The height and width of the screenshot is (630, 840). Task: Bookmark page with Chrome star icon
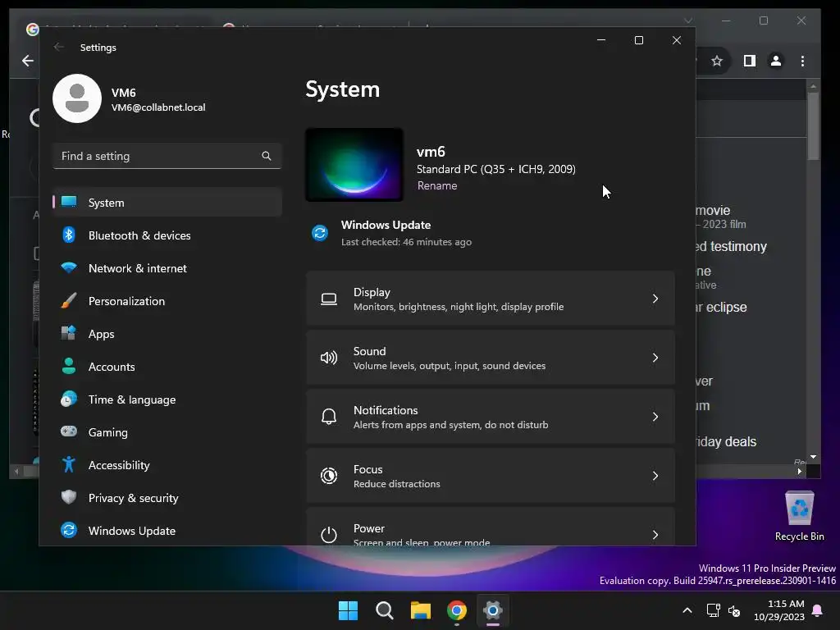point(717,61)
